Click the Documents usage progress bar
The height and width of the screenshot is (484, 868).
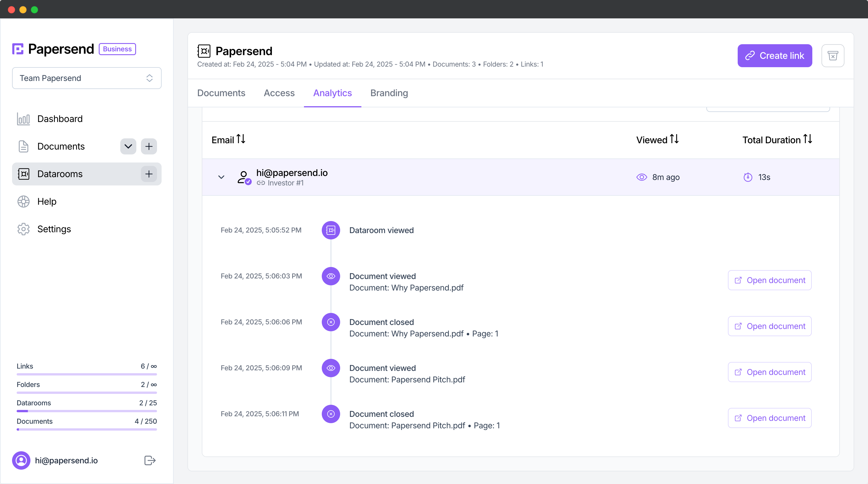pyautogui.click(x=87, y=429)
